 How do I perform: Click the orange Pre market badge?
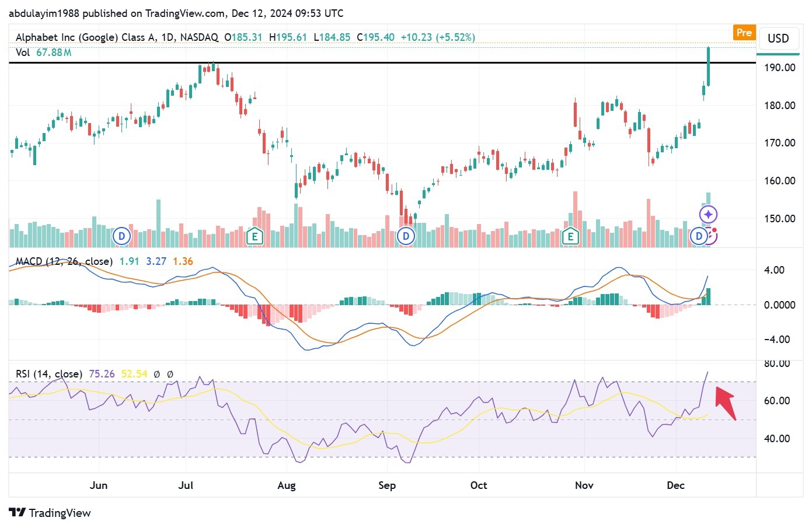744,33
